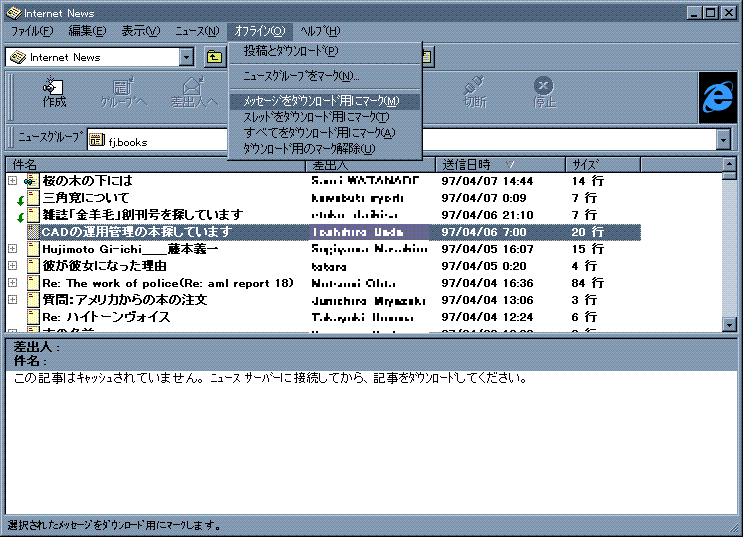743x537 pixels.
Task: Sort by 送信日時 column header
Action: click(x=500, y=164)
